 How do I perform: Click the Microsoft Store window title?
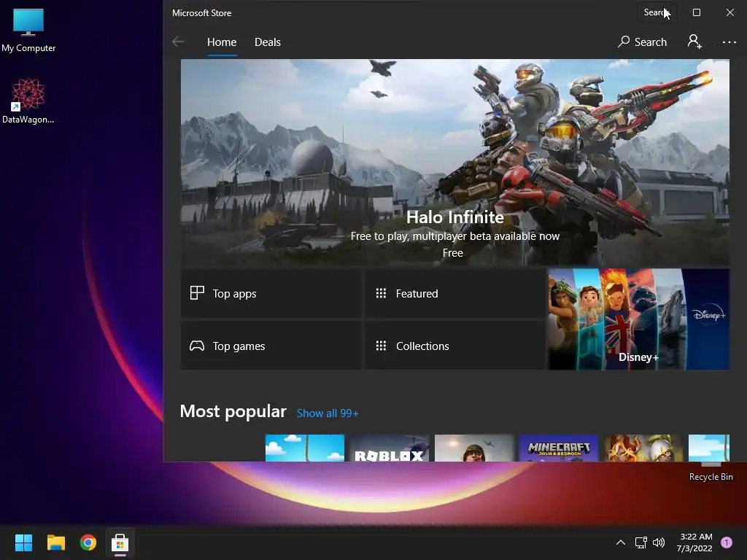(x=201, y=13)
